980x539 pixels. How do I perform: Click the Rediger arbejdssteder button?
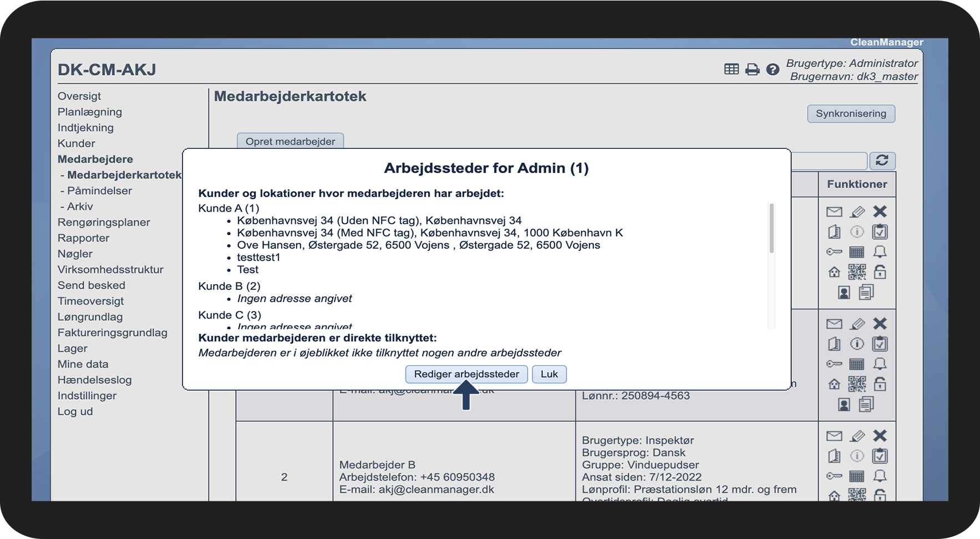pyautogui.click(x=466, y=374)
